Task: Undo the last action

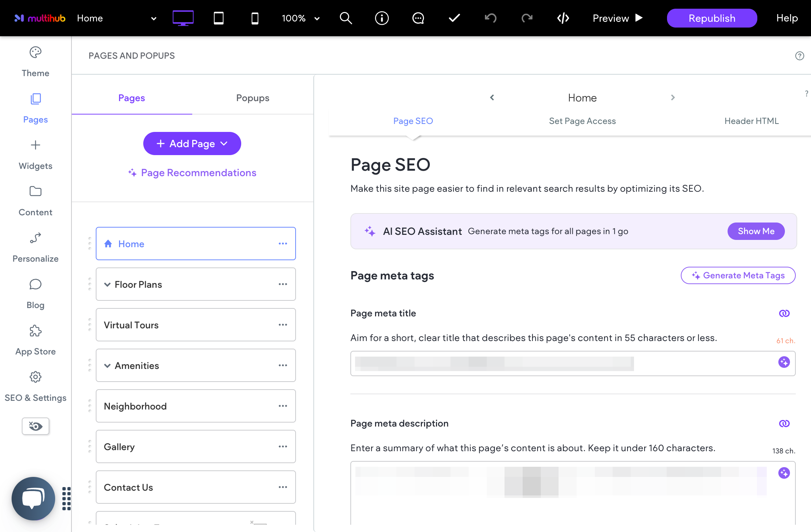Action: pos(491,18)
